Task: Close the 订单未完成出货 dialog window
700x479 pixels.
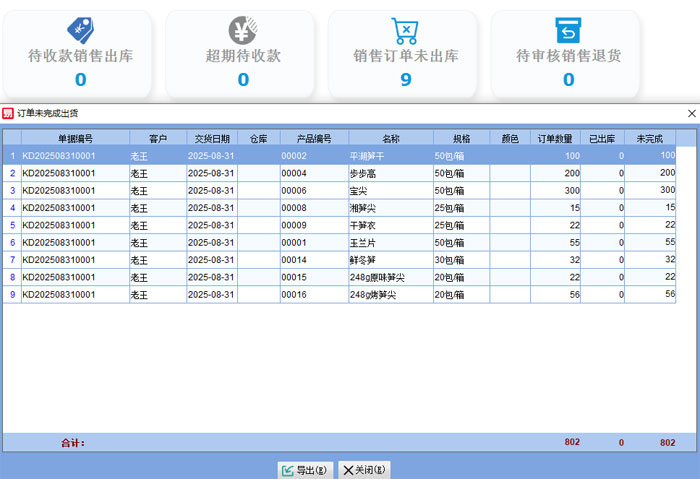Action: pyautogui.click(x=691, y=114)
